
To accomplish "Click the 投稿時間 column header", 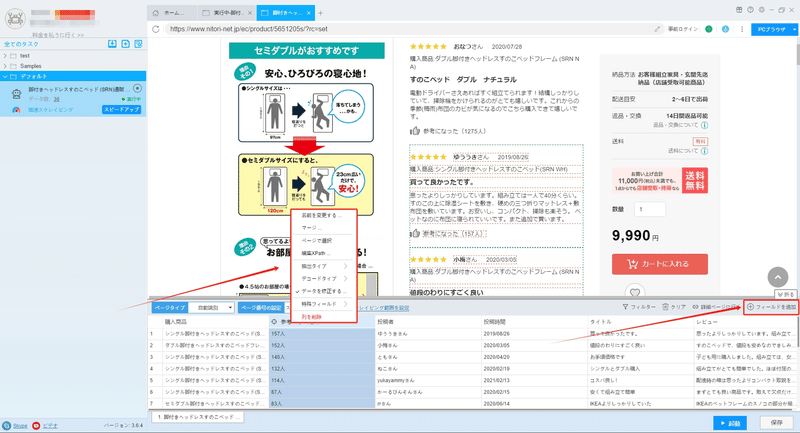I will click(534, 322).
